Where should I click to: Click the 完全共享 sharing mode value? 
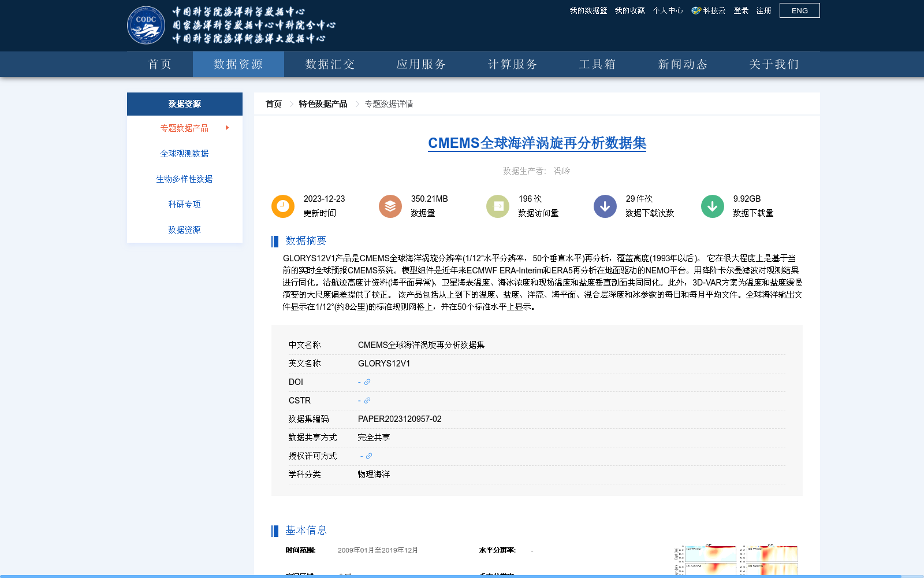pos(374,438)
